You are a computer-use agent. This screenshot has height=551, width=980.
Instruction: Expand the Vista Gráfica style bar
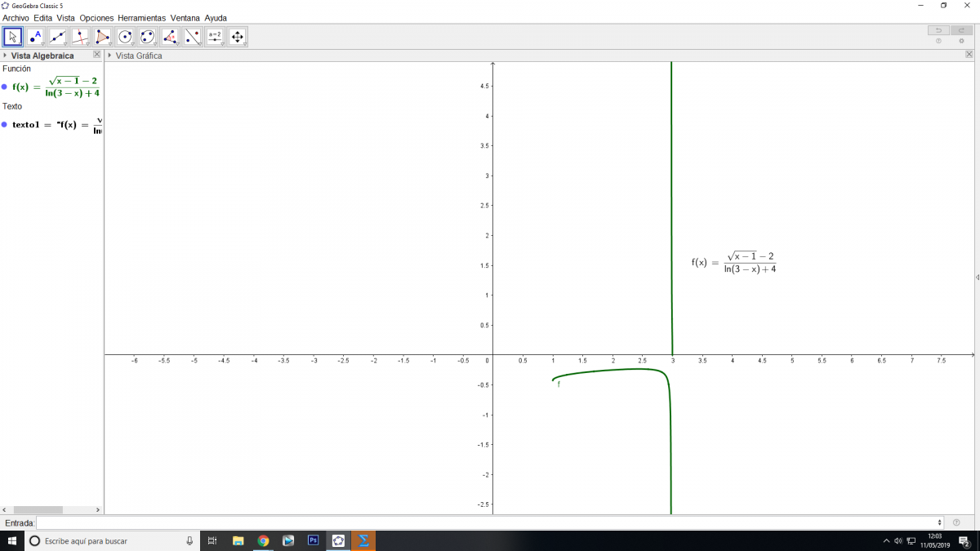110,56
